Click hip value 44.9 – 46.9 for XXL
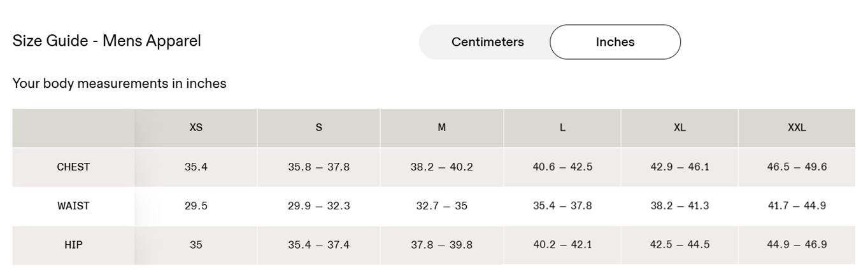Viewport: 868px width, 278px height. click(x=797, y=245)
